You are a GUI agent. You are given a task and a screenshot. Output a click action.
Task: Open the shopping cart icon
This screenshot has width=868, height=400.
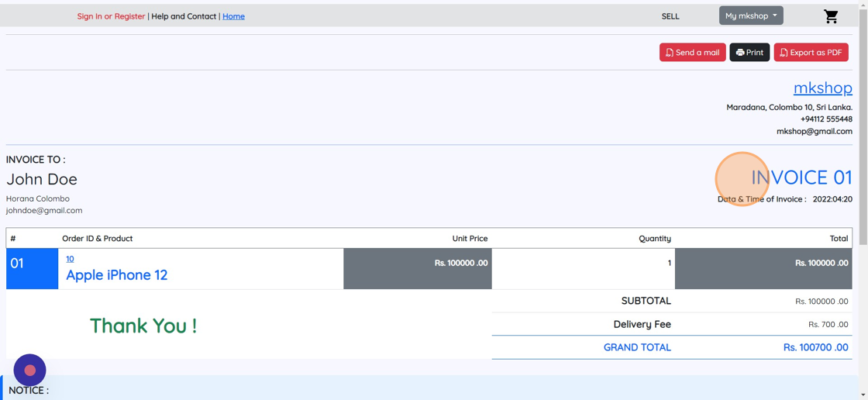pyautogui.click(x=831, y=16)
